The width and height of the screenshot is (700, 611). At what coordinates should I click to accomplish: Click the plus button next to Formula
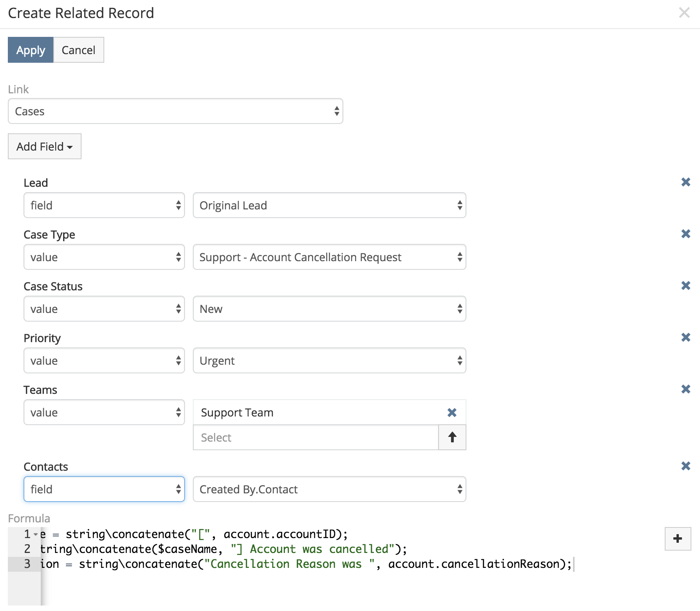pos(678,539)
